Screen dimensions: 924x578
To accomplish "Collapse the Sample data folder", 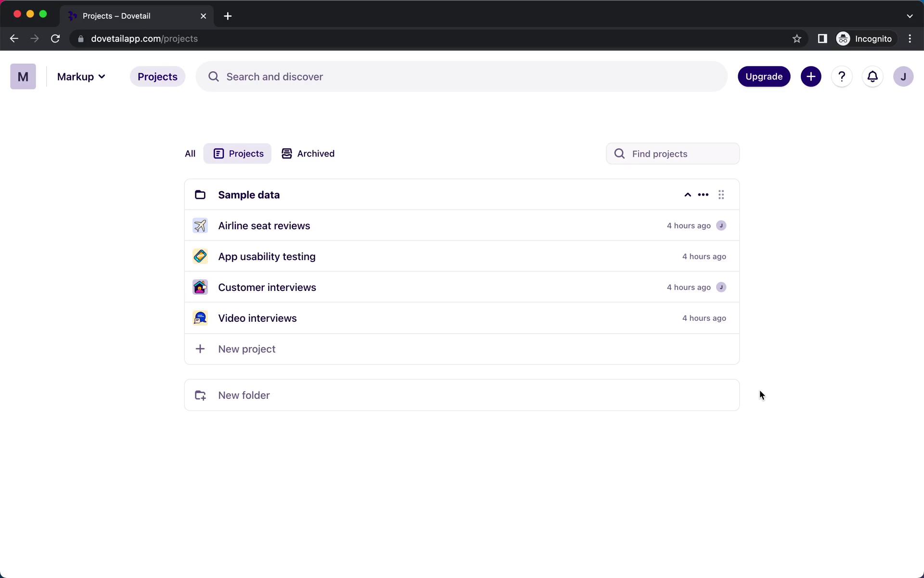I will point(687,194).
